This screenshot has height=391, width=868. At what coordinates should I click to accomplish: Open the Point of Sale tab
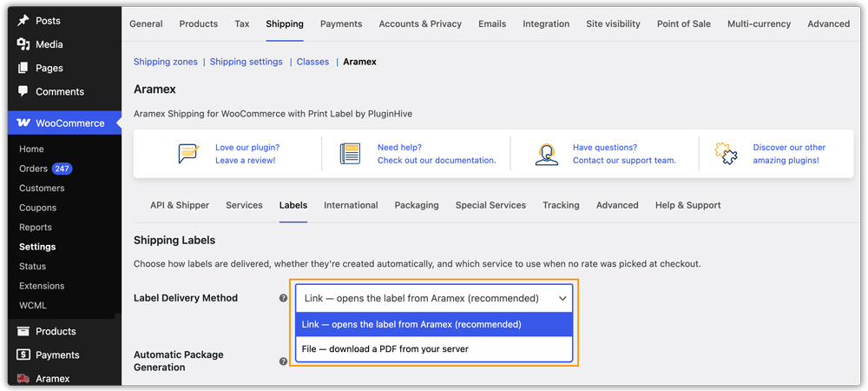click(684, 23)
